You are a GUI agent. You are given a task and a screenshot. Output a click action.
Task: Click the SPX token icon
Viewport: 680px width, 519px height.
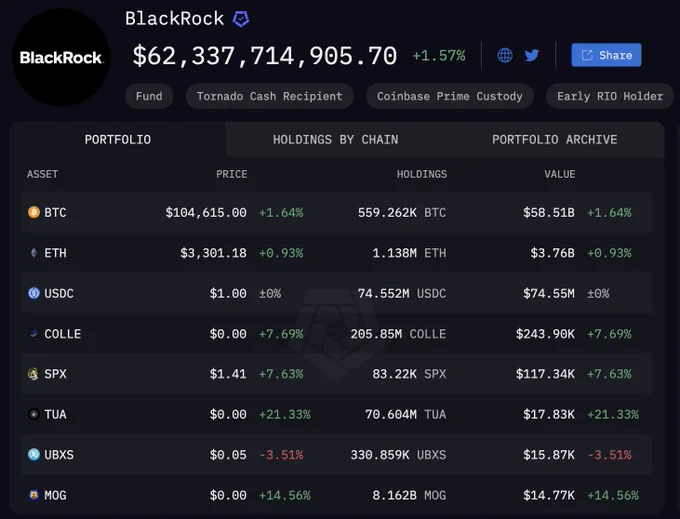pos(33,374)
